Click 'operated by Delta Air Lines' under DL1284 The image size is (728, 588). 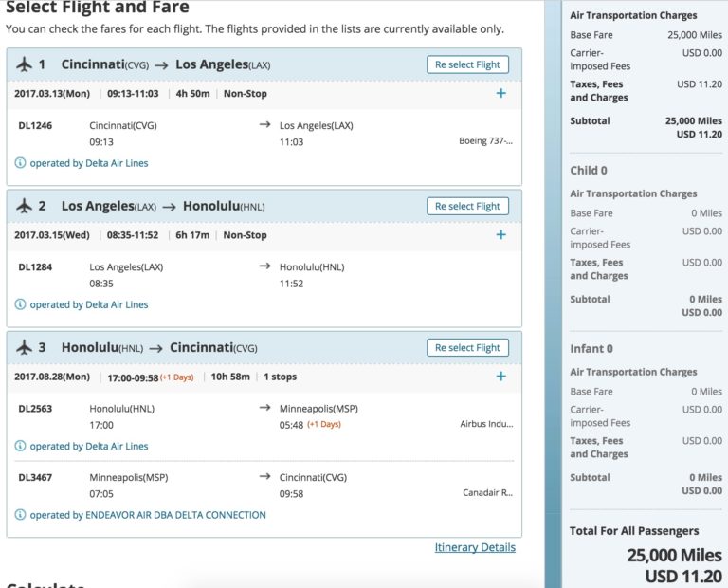pyautogui.click(x=89, y=304)
